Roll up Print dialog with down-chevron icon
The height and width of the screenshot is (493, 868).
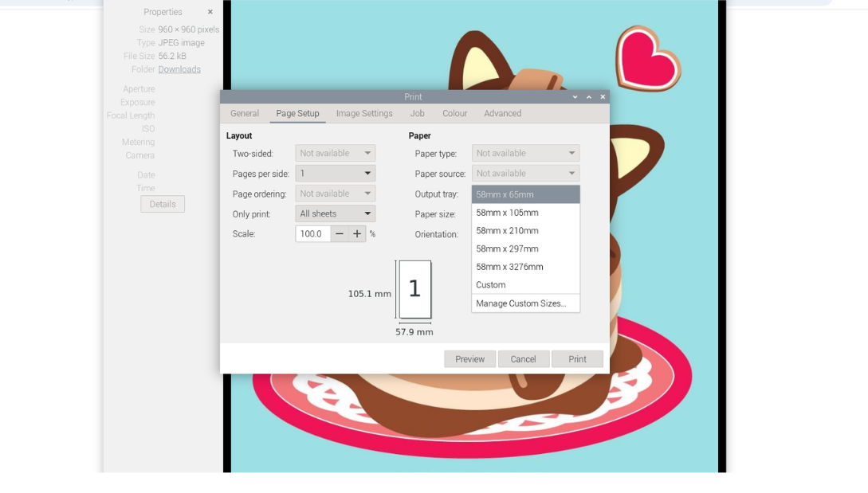tap(575, 97)
